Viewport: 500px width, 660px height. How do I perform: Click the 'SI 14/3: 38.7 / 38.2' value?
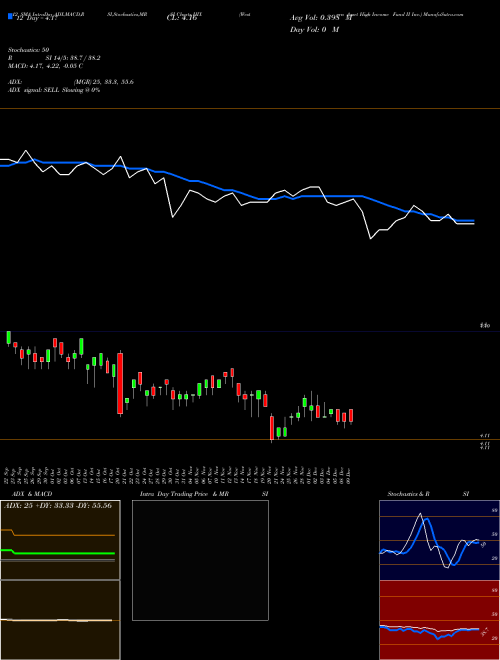pyautogui.click(x=73, y=58)
